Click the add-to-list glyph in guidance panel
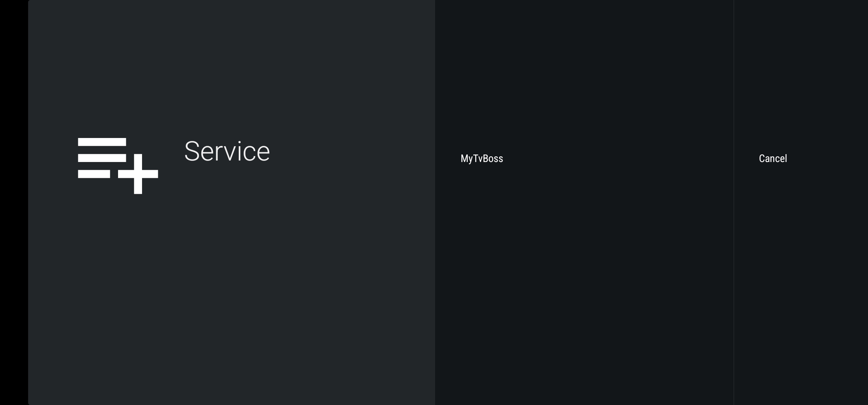The width and height of the screenshot is (868, 405). point(118,166)
